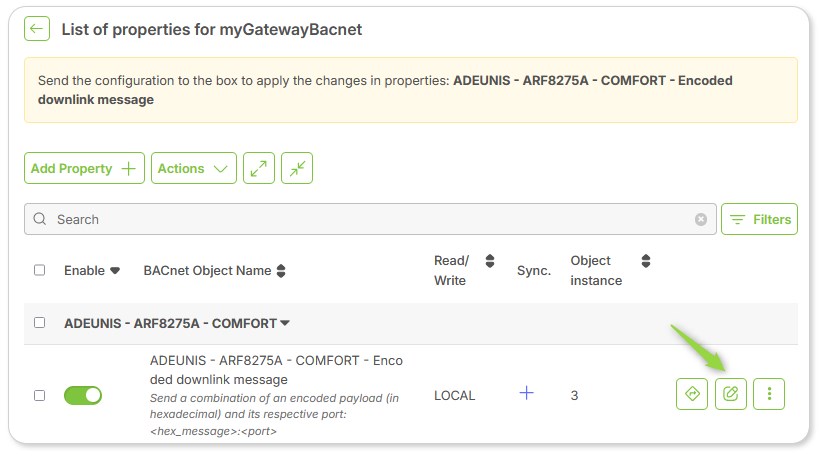
Task: Sort by Read/Write column
Action: click(x=490, y=261)
